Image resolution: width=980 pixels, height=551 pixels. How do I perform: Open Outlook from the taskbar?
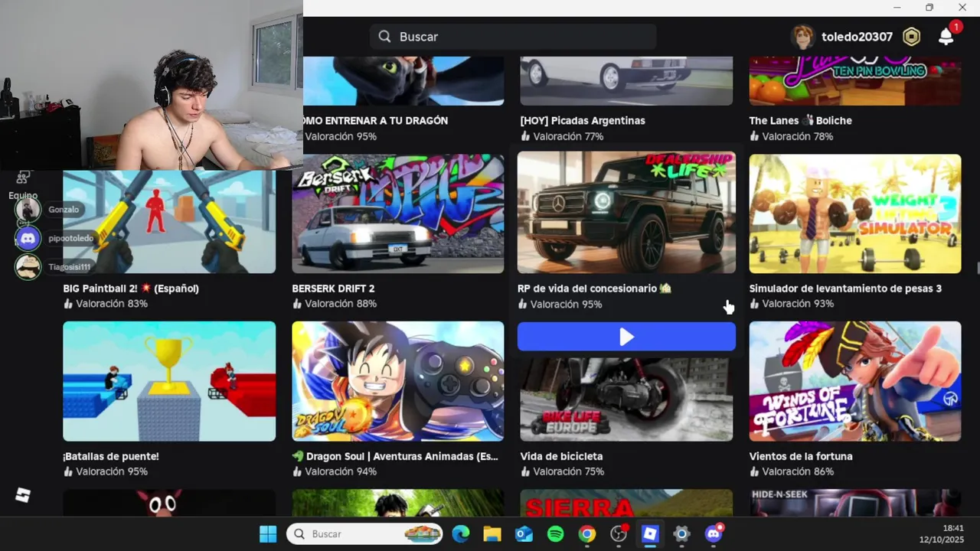click(x=524, y=533)
